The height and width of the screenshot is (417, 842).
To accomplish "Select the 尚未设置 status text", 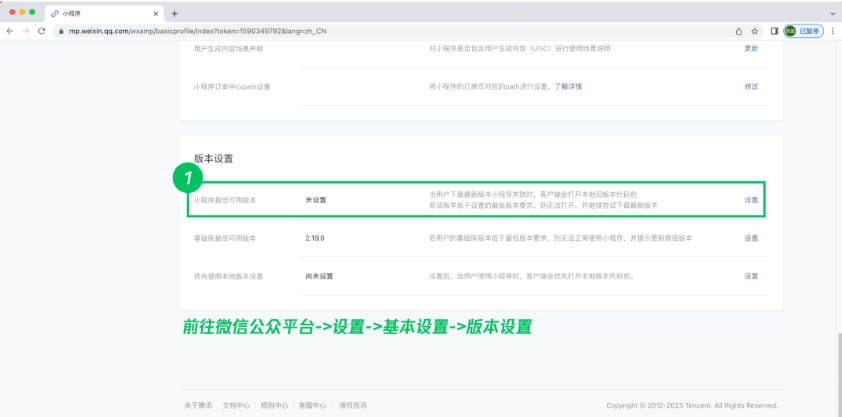I will (x=319, y=276).
